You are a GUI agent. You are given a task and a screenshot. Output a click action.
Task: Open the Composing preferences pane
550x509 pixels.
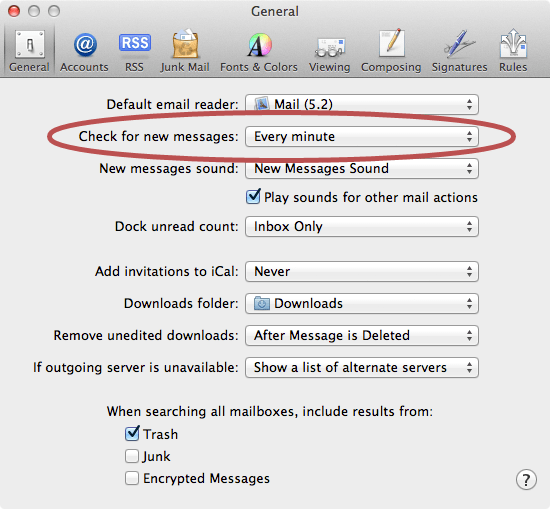point(391,51)
